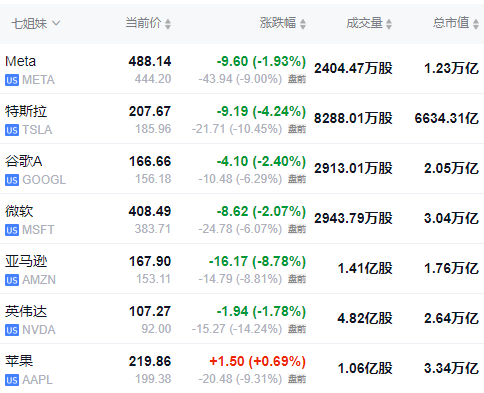Sort by 涨跌幅 column arrows
The height and width of the screenshot is (393, 484).
pos(303,24)
